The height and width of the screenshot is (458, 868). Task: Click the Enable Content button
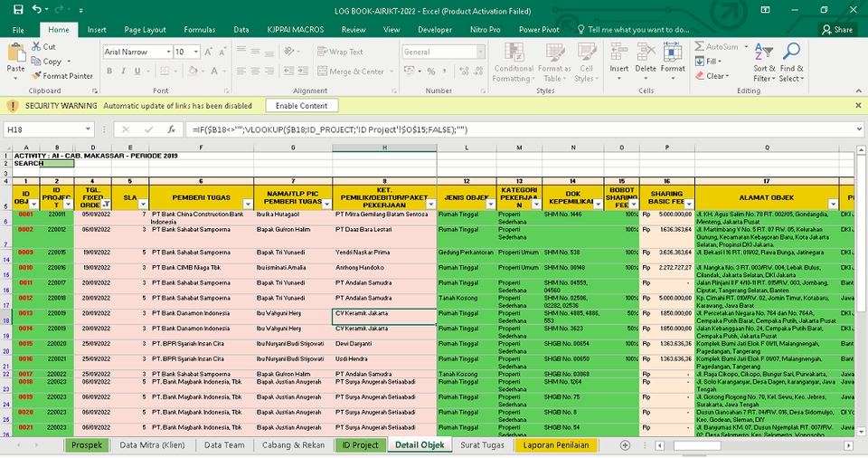pyautogui.click(x=301, y=106)
